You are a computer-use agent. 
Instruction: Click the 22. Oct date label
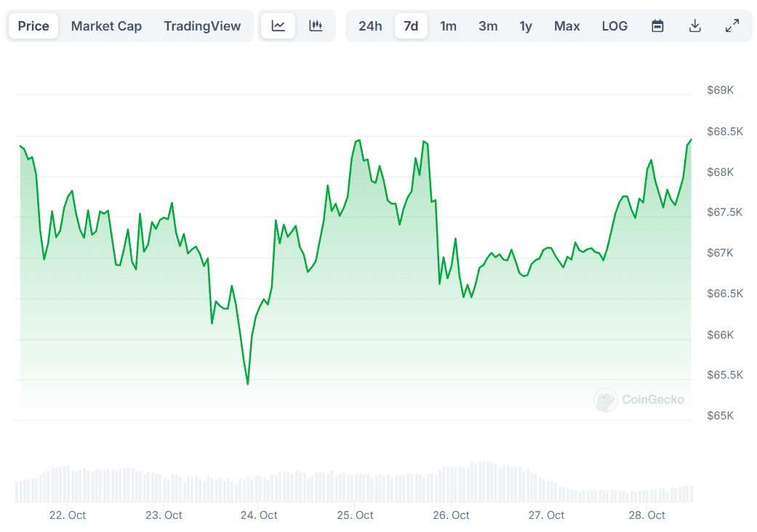(x=68, y=515)
